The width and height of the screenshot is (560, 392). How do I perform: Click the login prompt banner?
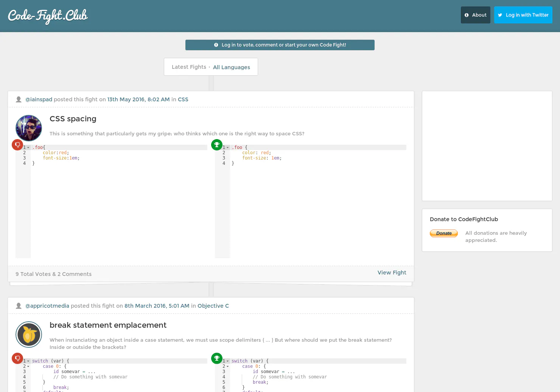pos(280,45)
